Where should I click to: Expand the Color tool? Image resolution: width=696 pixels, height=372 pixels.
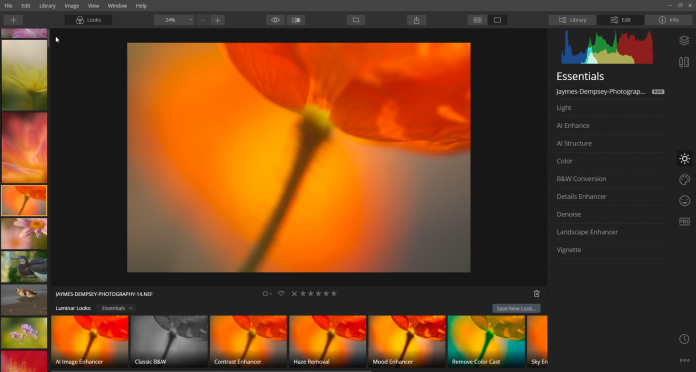610,161
